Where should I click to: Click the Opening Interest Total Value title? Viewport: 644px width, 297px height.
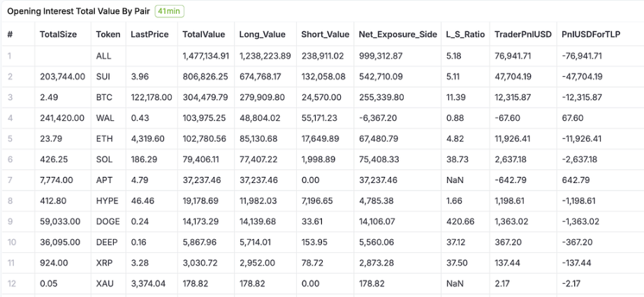tap(78, 12)
